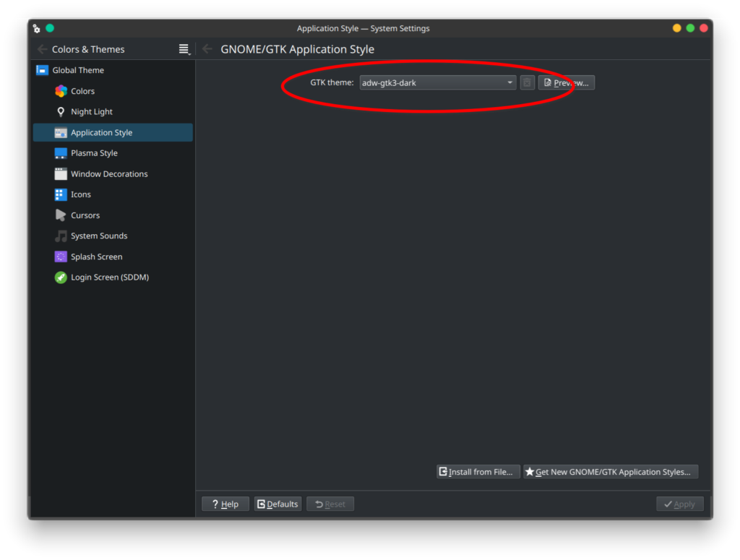Open the Cursors settings page
This screenshot has width=740, height=560.
pyautogui.click(x=85, y=215)
